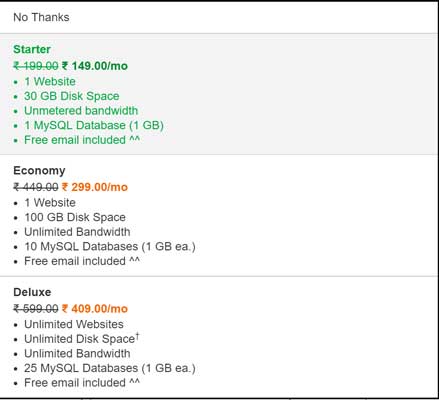Click Unlimited Websites in Deluxe plan

tap(74, 324)
